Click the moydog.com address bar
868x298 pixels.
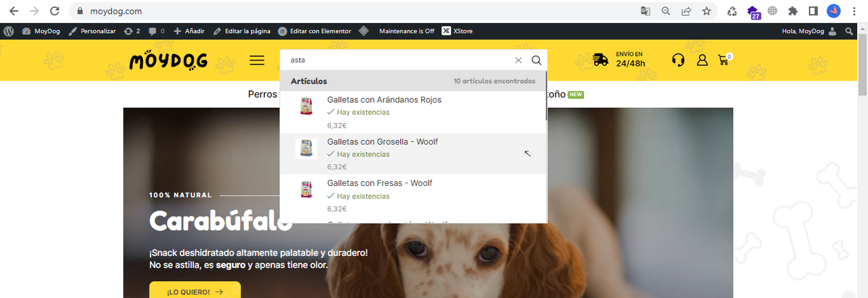[x=353, y=11]
